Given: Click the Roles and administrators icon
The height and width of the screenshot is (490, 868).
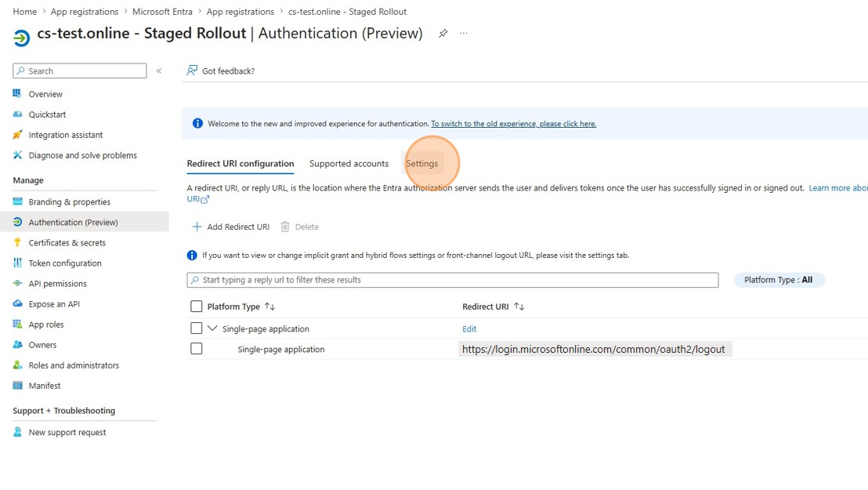Looking at the screenshot, I should tap(17, 365).
